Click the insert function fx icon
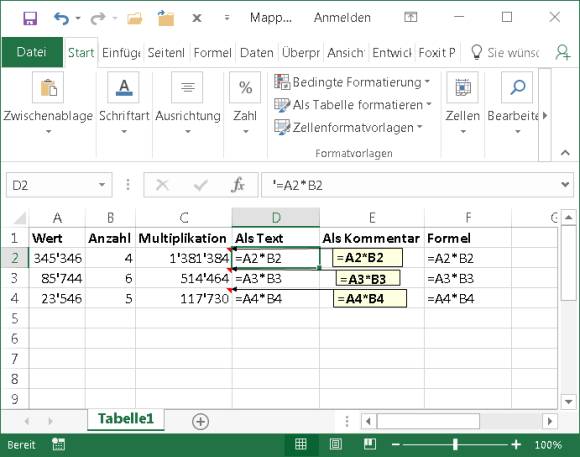 click(237, 184)
